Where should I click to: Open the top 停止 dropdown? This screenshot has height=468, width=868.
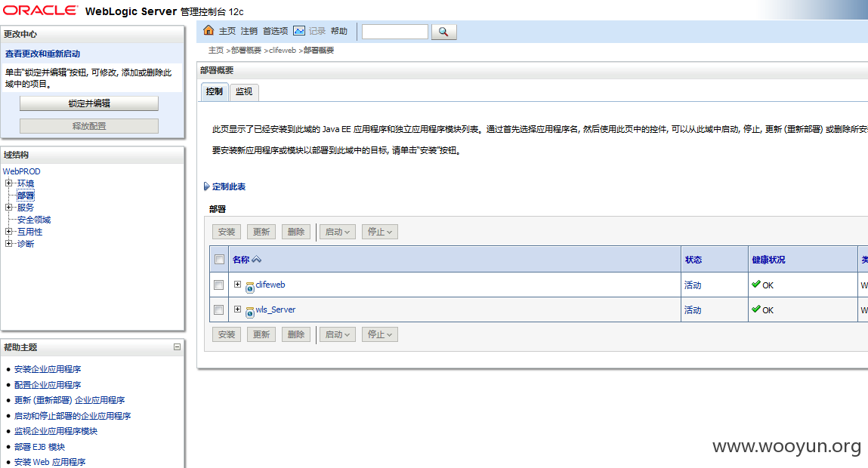[x=380, y=232]
